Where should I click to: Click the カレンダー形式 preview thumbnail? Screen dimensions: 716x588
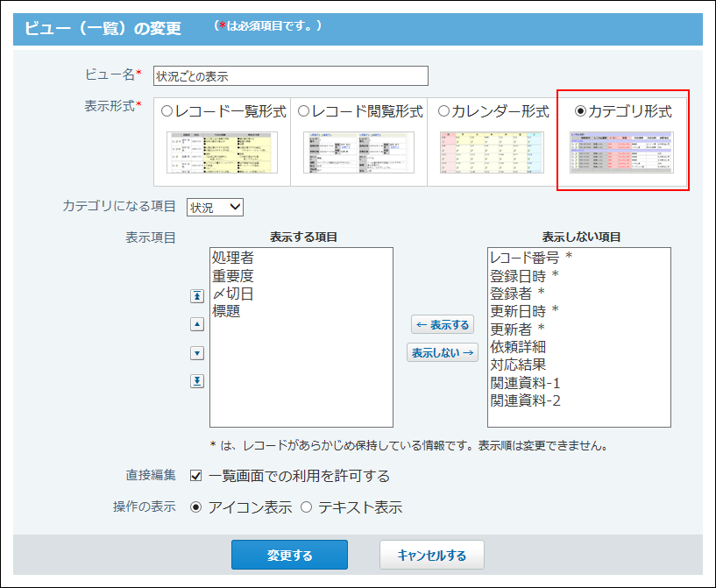click(x=492, y=152)
